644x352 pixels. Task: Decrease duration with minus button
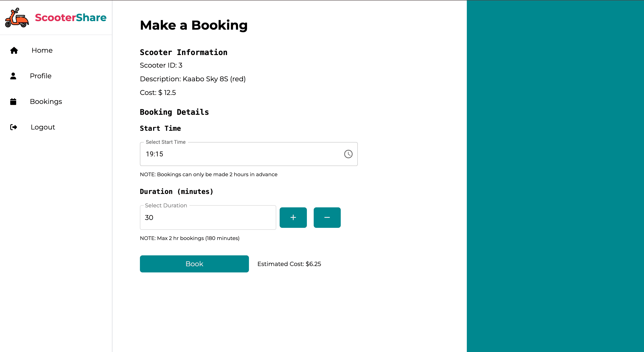pyautogui.click(x=327, y=218)
